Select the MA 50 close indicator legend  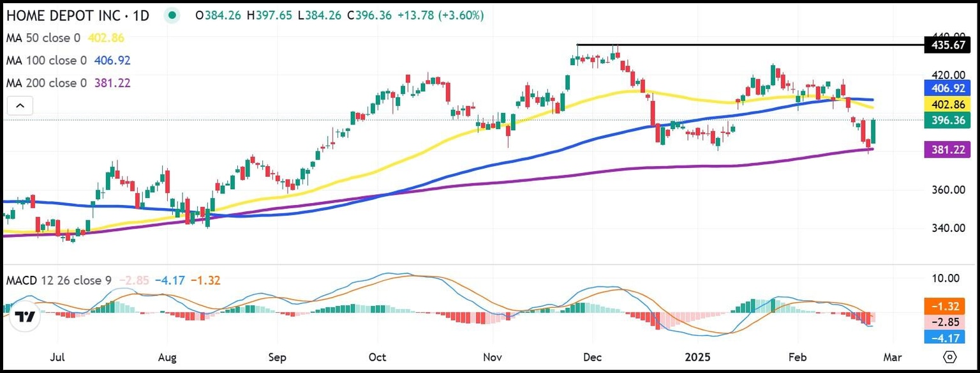click(x=43, y=38)
